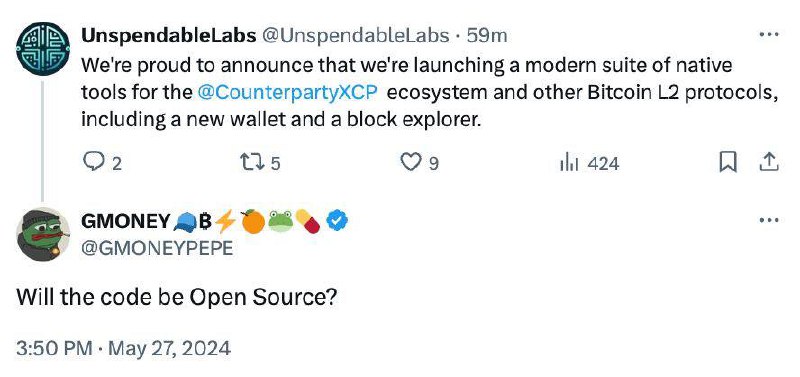Click the announcement tweet body text

click(429, 93)
